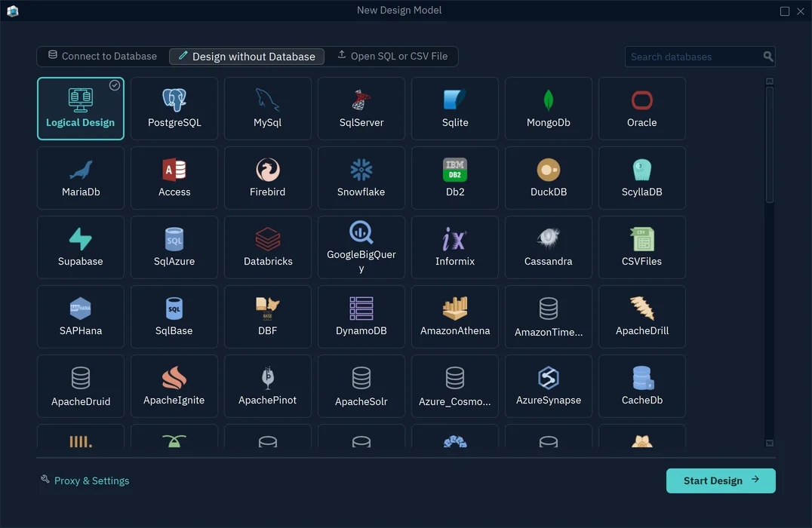Switch to Connect to Database tab
This screenshot has width=812, height=528.
tap(103, 57)
